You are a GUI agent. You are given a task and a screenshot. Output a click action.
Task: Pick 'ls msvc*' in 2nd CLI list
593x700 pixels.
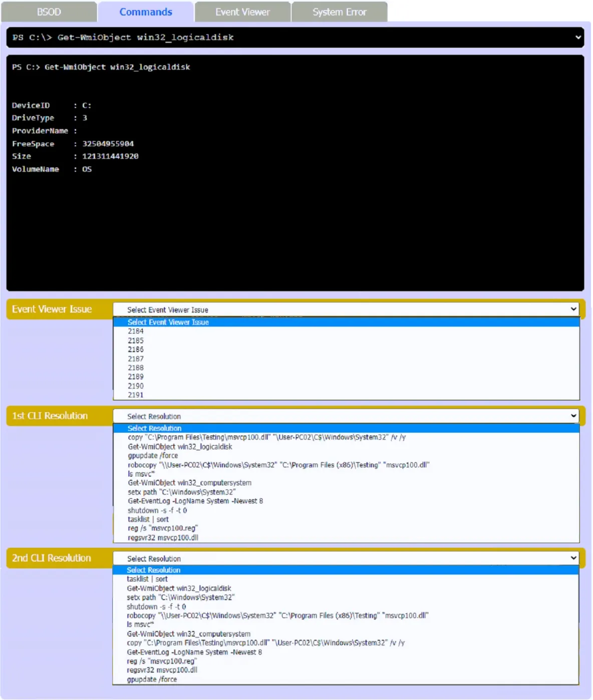tap(346, 624)
